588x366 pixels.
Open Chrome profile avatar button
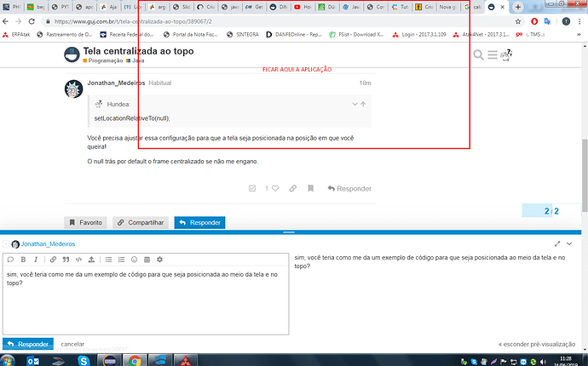(566, 21)
